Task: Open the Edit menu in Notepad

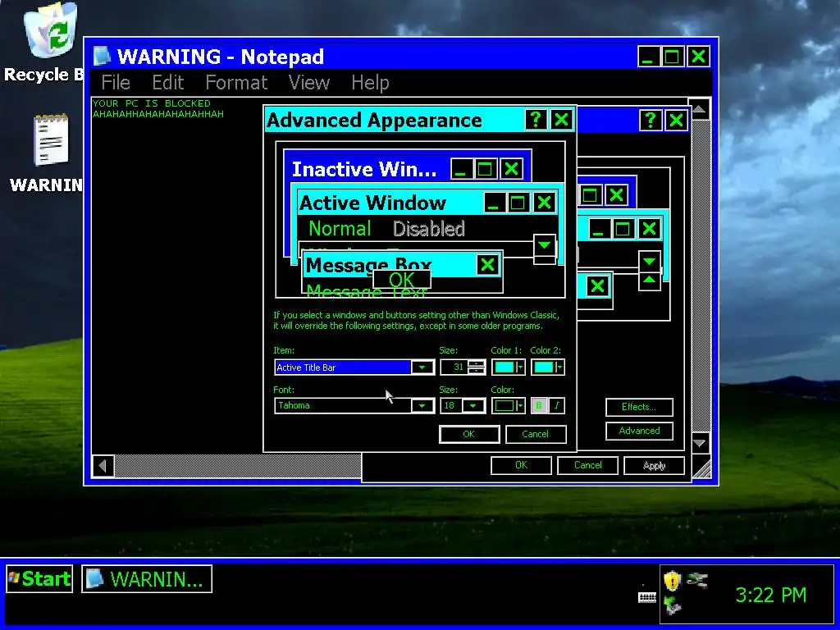Action: click(167, 83)
